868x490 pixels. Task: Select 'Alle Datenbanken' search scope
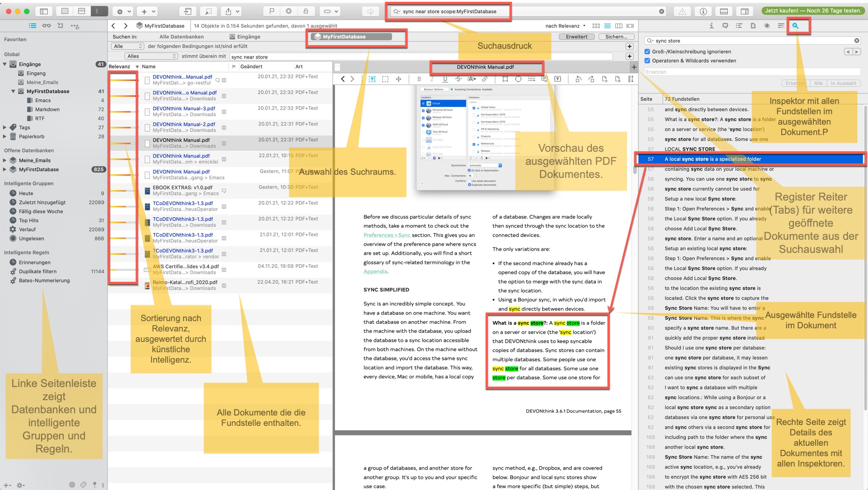pos(181,37)
